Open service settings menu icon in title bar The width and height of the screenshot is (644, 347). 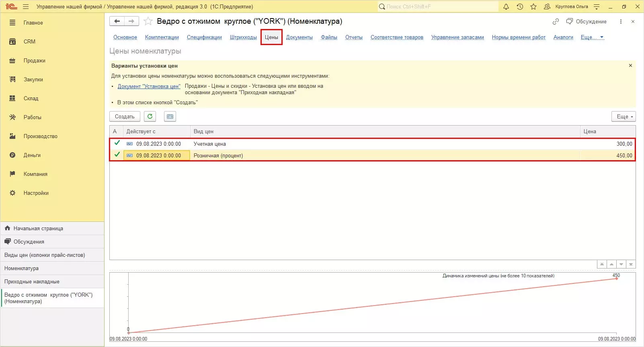[x=597, y=7]
